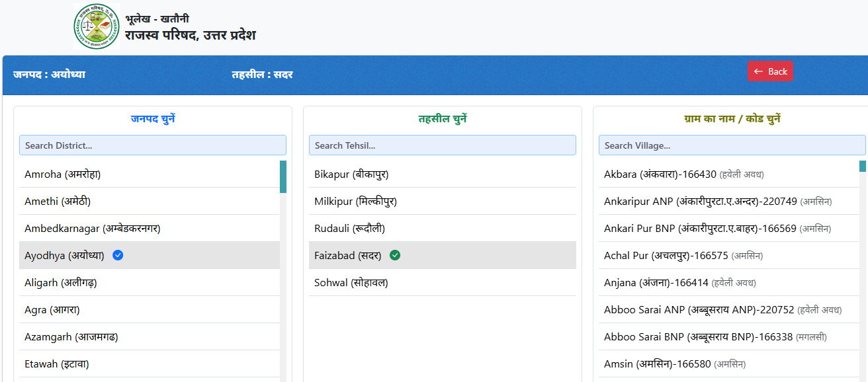Click the district list scrollbar thumb

(x=283, y=176)
